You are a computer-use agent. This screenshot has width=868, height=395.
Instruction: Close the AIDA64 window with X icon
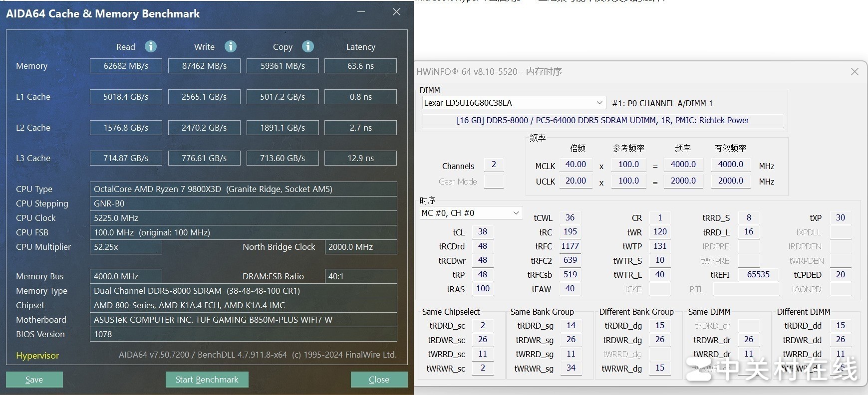click(x=396, y=12)
